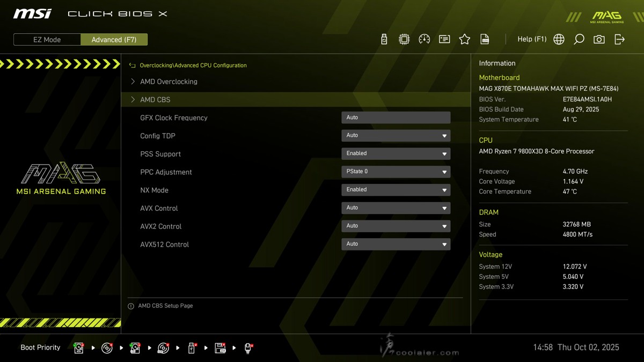Screen dimensions: 644x362
Task: Select the USB CD/DVD boot device icon
Action: (x=164, y=348)
